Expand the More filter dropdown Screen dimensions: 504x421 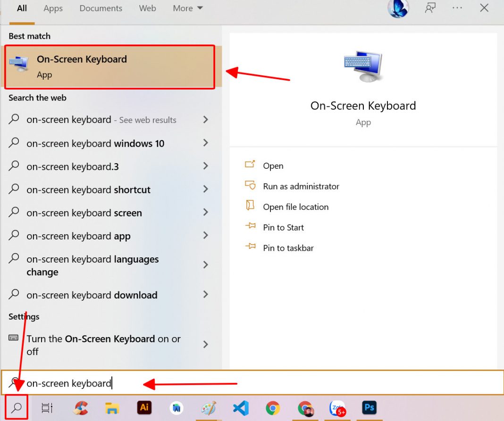click(188, 8)
